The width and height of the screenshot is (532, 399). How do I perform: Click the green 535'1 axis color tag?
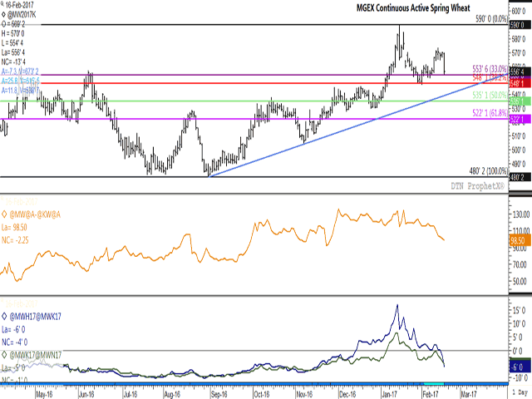(x=519, y=101)
